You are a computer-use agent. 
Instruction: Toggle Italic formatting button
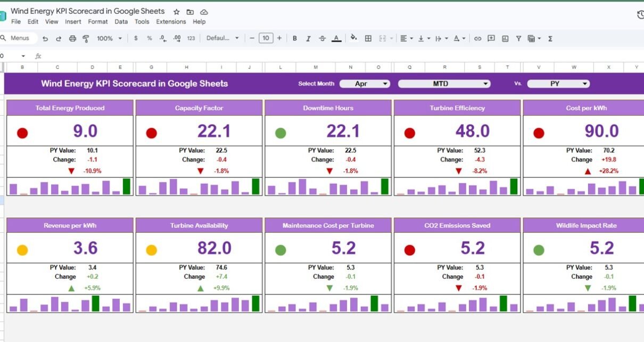[x=308, y=38]
